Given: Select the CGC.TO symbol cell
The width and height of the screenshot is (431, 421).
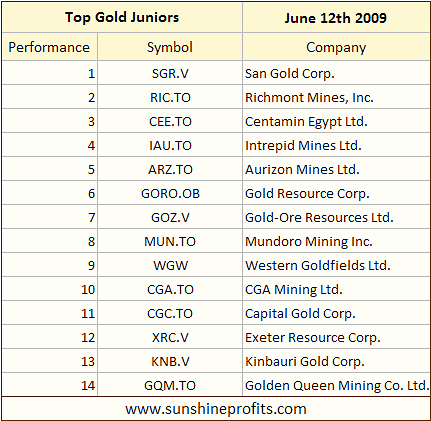Looking at the screenshot, I should coord(170,313).
